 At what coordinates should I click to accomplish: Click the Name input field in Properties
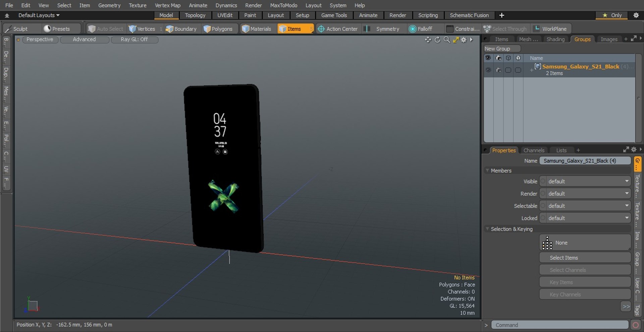(585, 161)
